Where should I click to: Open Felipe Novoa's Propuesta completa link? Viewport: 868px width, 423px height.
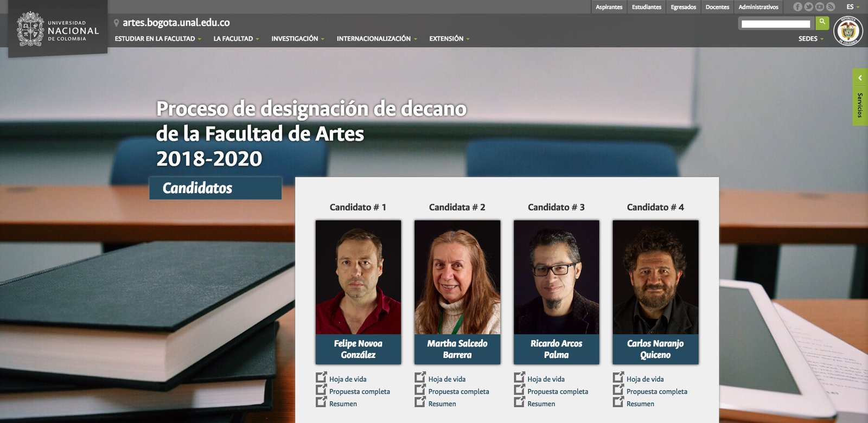pyautogui.click(x=360, y=392)
